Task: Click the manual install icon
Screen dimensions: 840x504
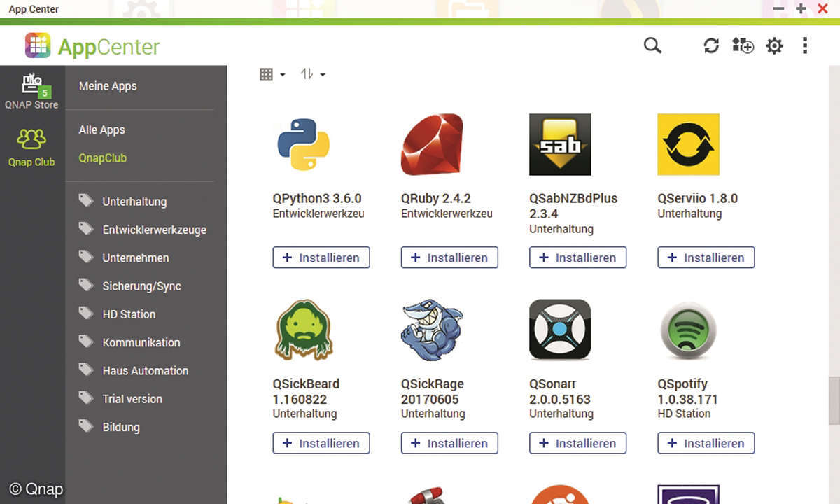Action: point(743,46)
